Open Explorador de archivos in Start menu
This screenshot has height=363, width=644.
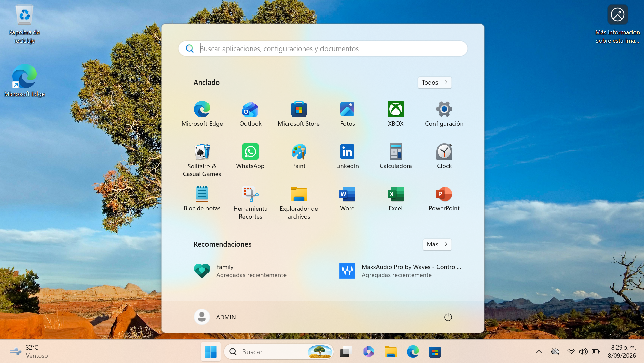coord(299,202)
